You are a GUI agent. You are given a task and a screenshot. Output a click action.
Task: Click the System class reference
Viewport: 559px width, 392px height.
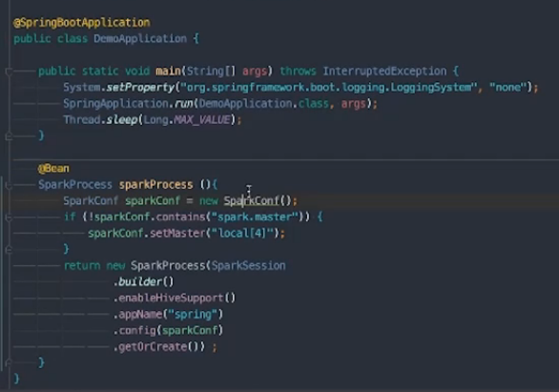82,88
